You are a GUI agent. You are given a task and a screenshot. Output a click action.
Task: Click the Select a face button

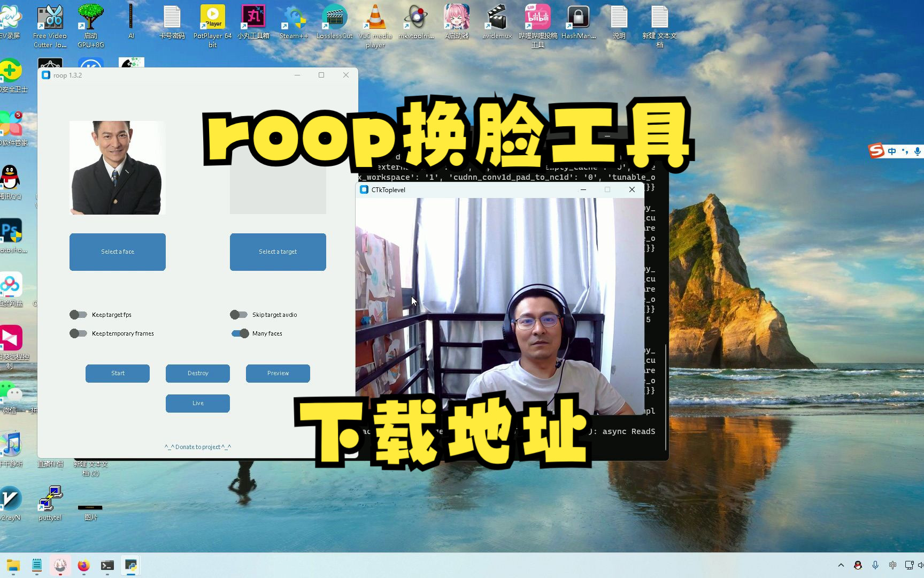coord(118,252)
